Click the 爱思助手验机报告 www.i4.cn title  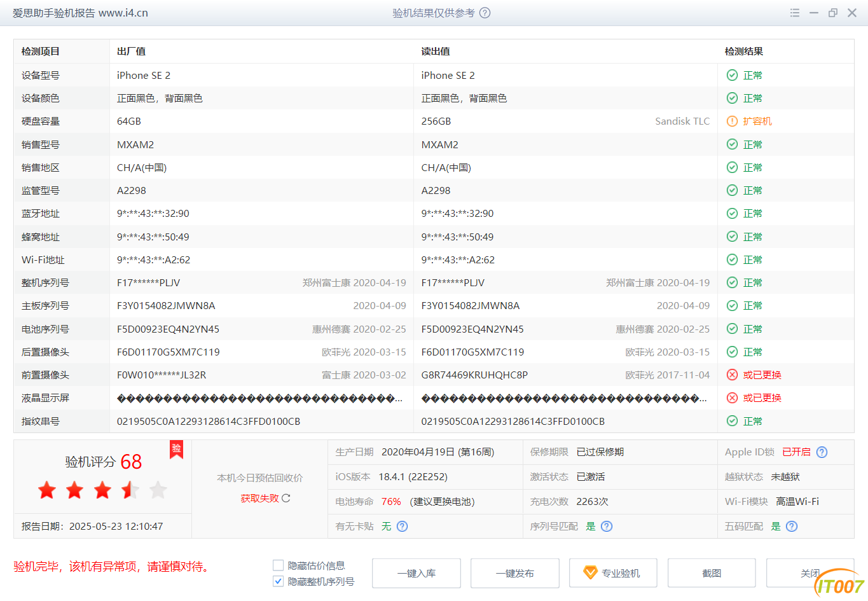tap(80, 13)
